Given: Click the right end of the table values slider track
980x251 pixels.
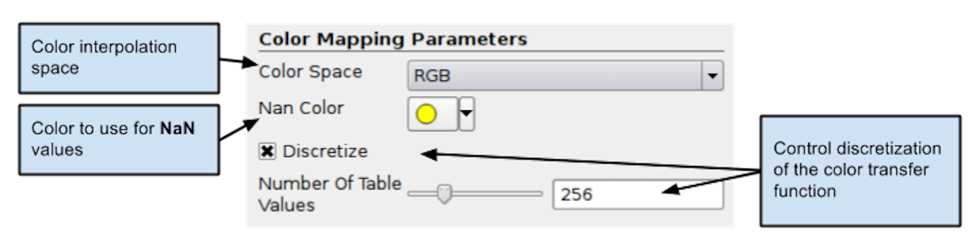Looking at the screenshot, I should pos(538,194).
